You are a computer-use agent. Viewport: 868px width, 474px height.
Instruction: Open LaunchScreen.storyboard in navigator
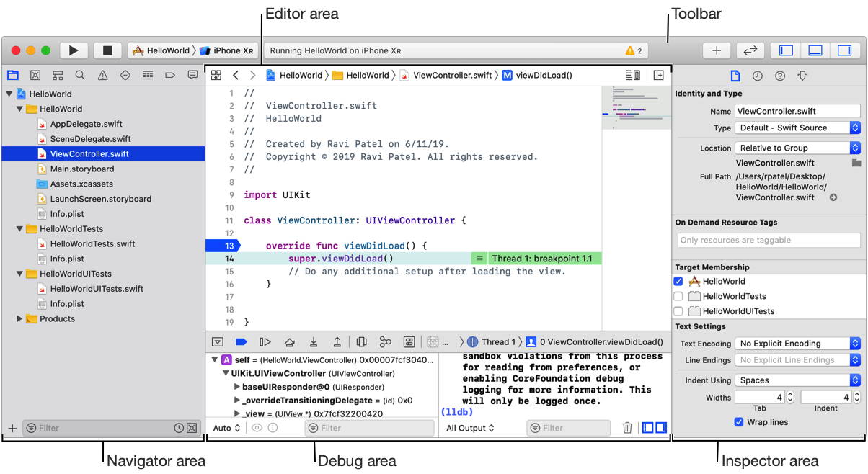[100, 199]
